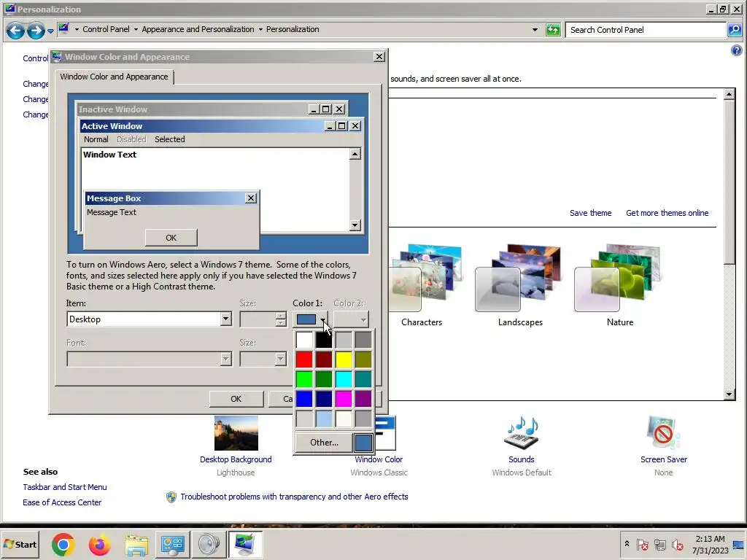Click the network tray icon
This screenshot has width=747, height=560.
[659, 544]
